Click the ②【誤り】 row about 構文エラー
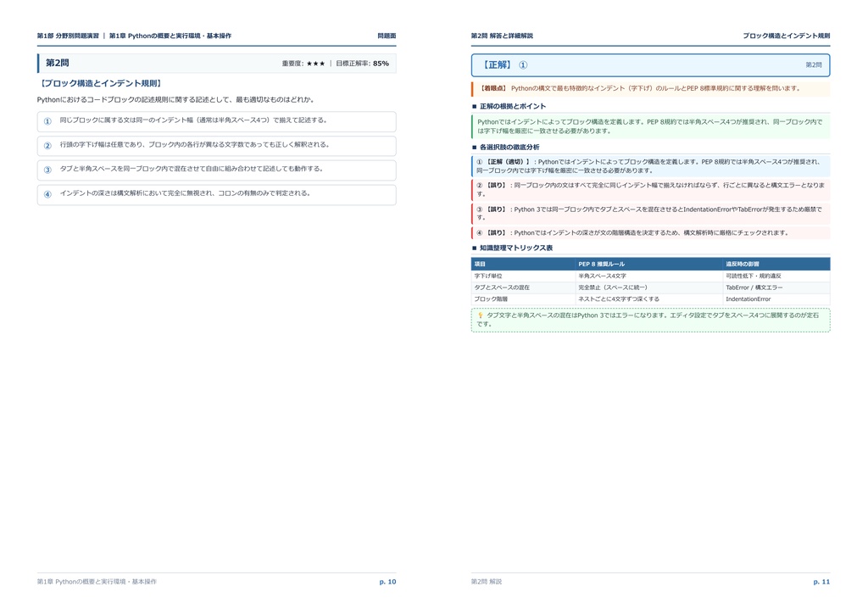The width and height of the screenshot is (868, 614). (650, 189)
